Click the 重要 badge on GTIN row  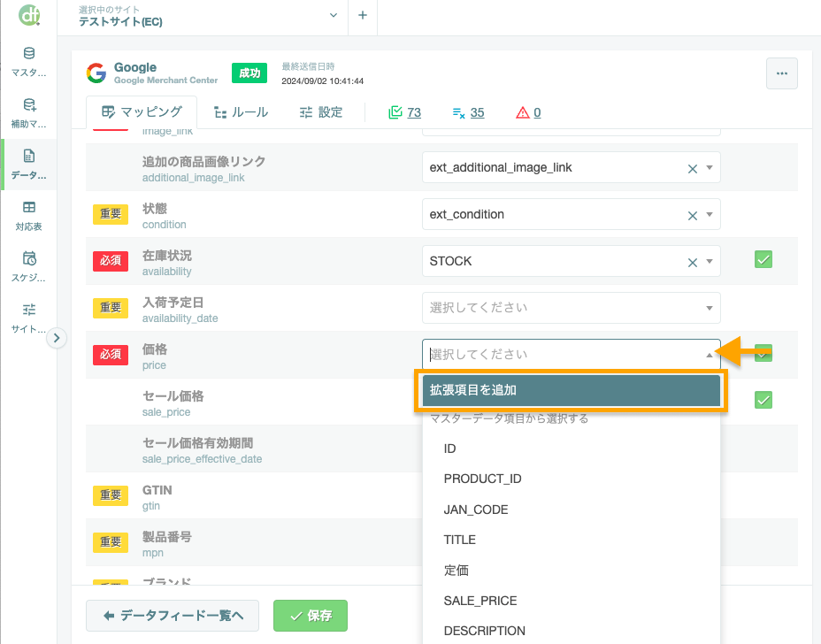pos(111,495)
